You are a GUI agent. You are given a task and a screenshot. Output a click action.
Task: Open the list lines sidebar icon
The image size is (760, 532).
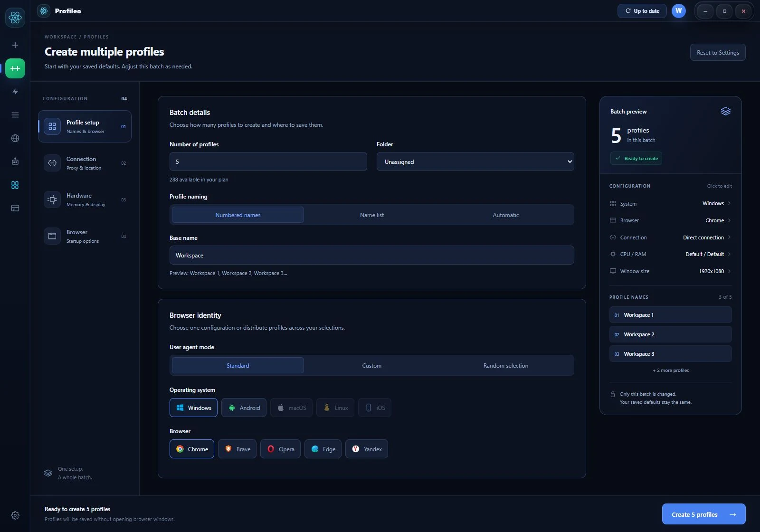15,115
